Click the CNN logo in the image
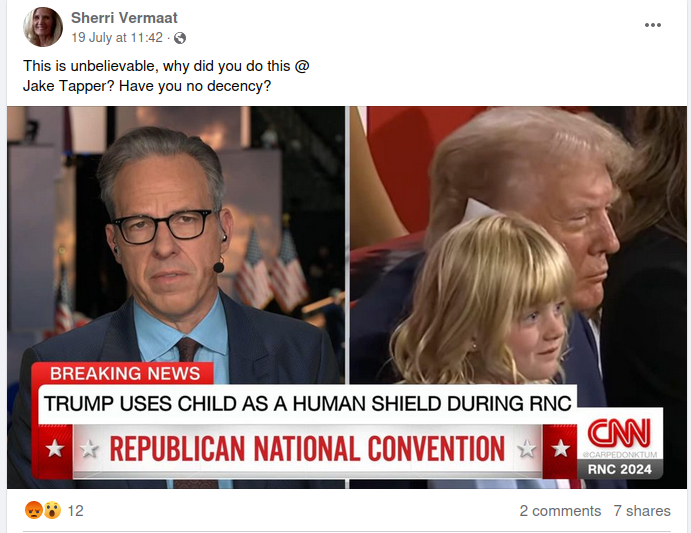691x533 pixels. [618, 433]
